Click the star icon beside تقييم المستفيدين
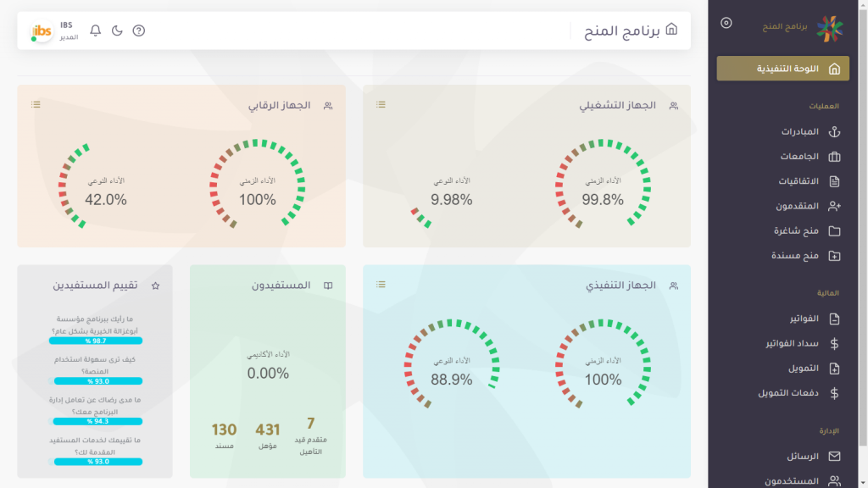Image resolution: width=868 pixels, height=488 pixels. coord(155,286)
